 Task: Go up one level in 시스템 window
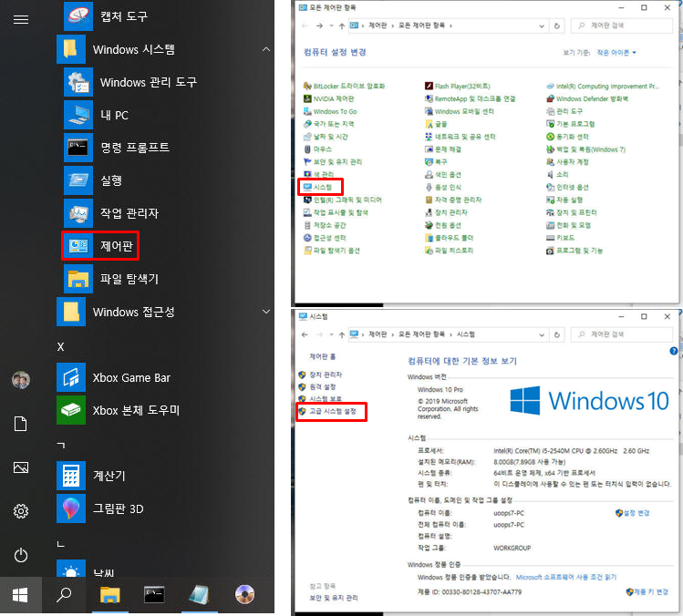tap(342, 334)
